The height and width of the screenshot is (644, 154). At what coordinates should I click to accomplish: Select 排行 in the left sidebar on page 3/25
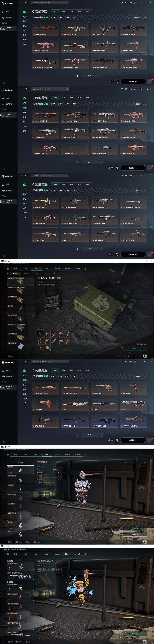pos(24,199)
